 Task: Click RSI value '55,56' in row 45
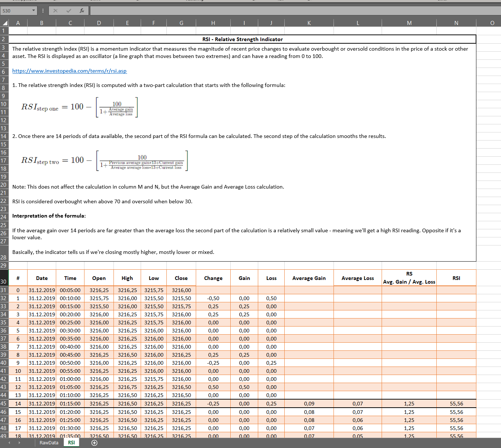(456, 404)
